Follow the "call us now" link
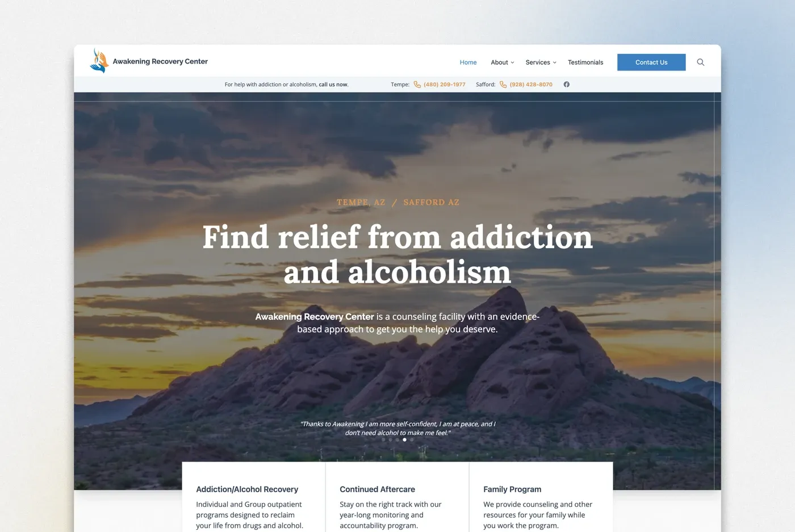Viewport: 795px width, 532px height. click(x=333, y=85)
